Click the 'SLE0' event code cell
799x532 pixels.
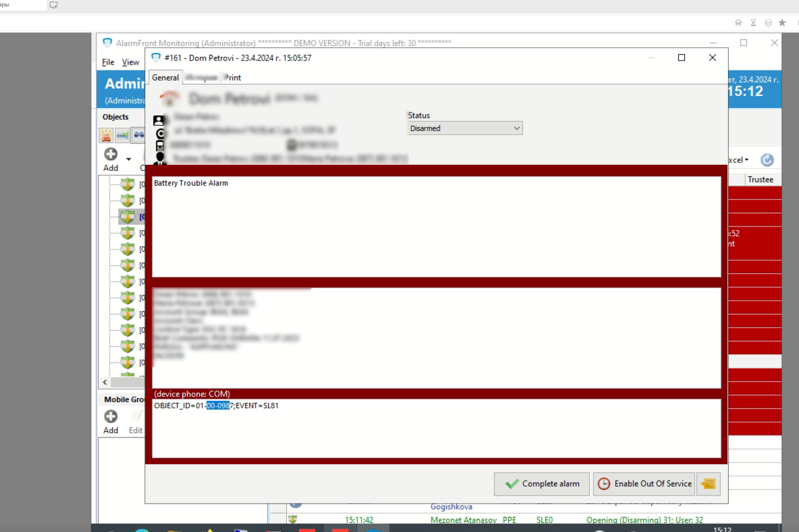tap(544, 520)
